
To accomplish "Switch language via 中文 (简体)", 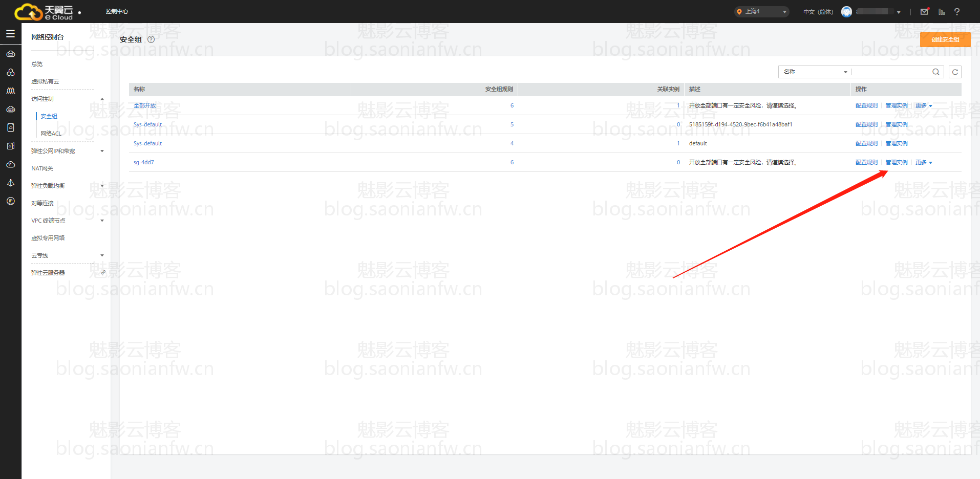I will point(818,12).
